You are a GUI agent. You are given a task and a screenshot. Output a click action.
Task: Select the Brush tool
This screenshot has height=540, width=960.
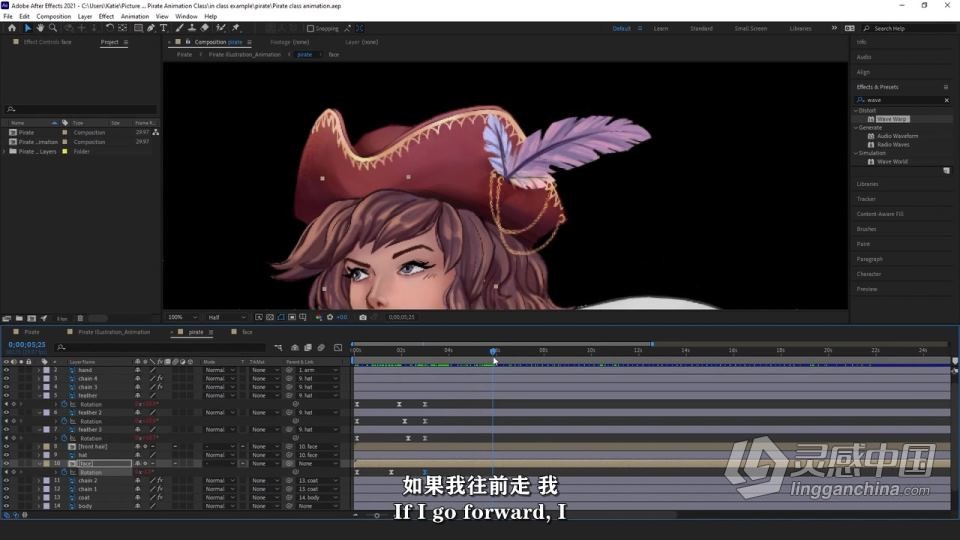pyautogui.click(x=179, y=28)
